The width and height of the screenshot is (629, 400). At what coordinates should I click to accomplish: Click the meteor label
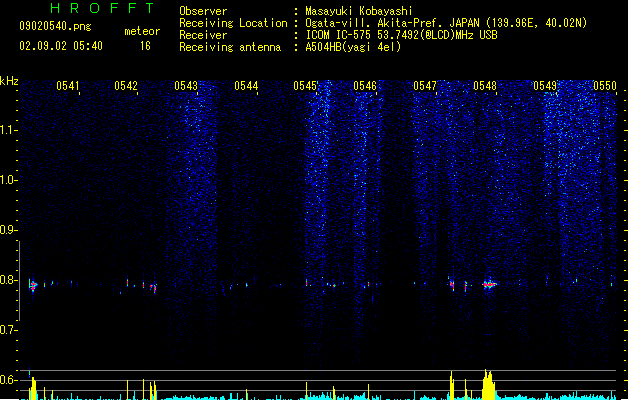(x=142, y=31)
